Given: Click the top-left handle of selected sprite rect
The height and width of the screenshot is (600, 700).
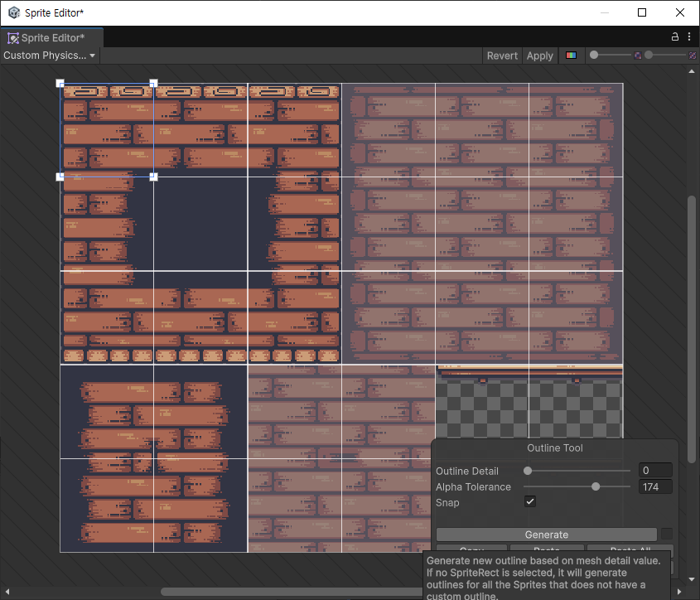Looking at the screenshot, I should tap(60, 83).
